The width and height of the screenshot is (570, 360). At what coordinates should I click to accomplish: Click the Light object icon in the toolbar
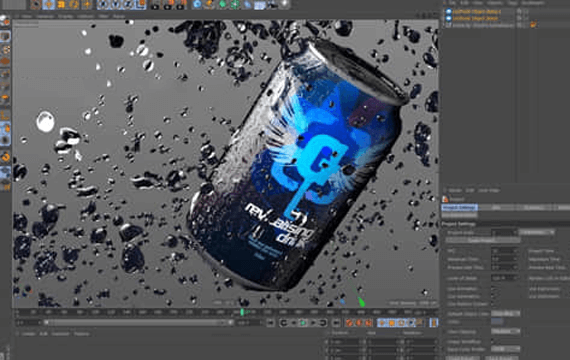(285, 4)
